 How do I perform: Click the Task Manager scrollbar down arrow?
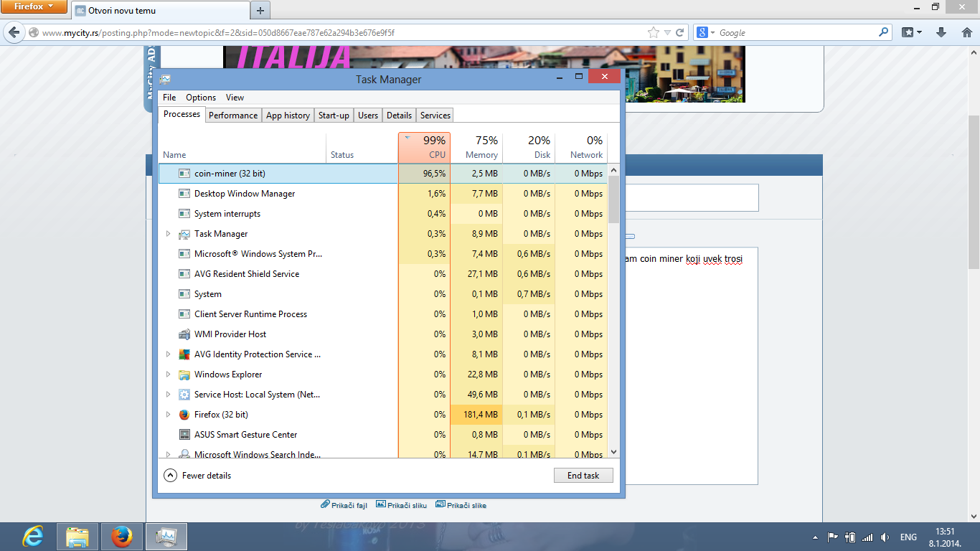point(613,452)
